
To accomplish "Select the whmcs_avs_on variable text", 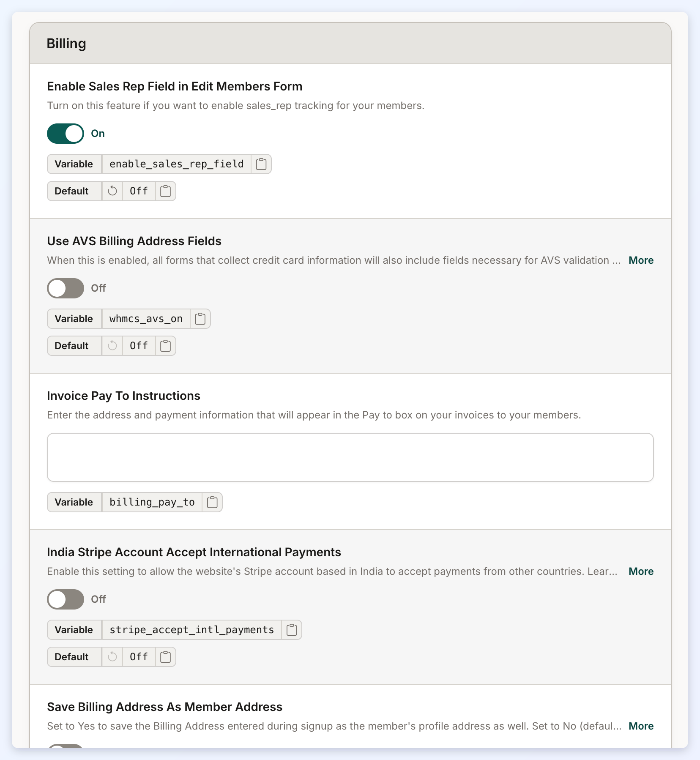I will click(146, 319).
